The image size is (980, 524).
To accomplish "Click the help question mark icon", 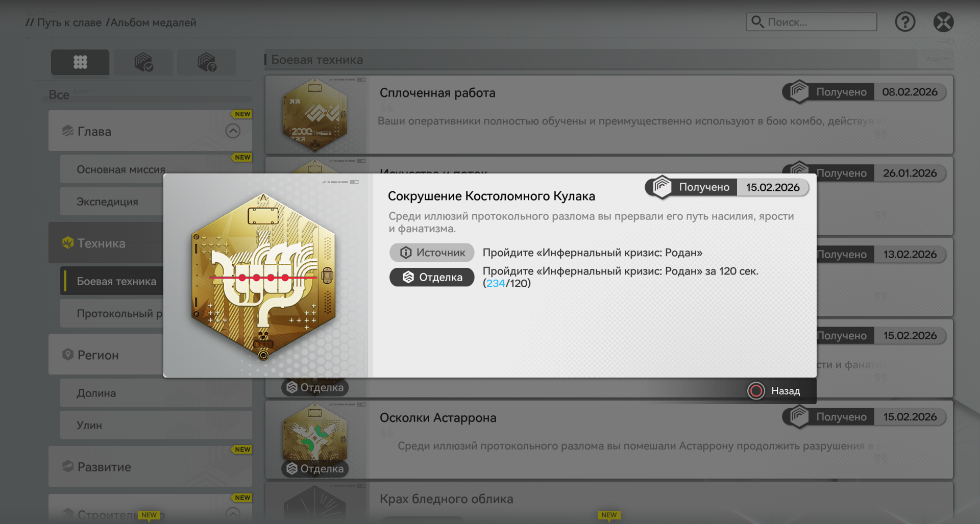I will (x=905, y=22).
